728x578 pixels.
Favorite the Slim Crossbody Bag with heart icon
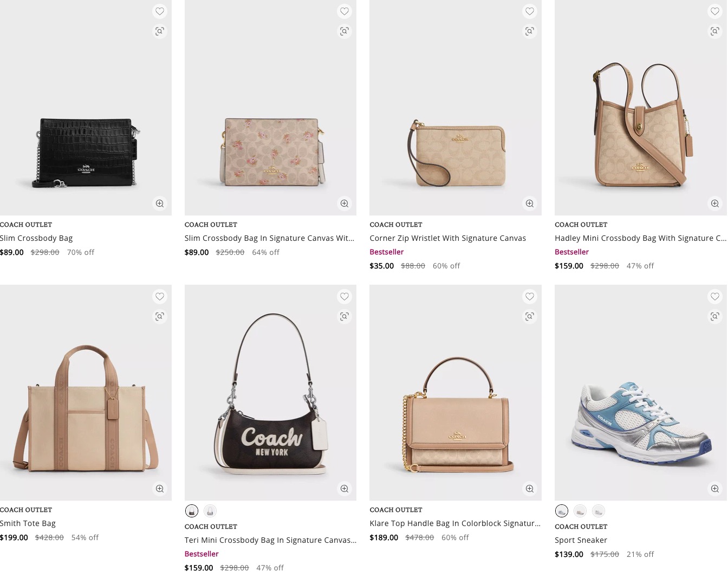(x=159, y=11)
